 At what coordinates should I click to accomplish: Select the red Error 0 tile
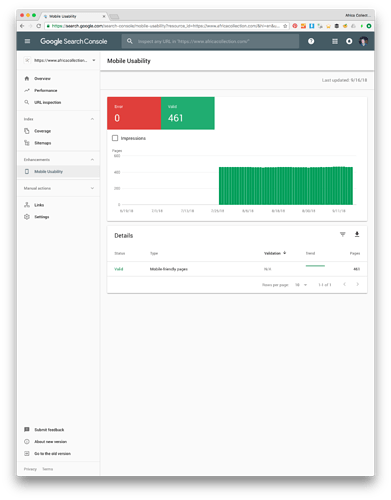134,113
